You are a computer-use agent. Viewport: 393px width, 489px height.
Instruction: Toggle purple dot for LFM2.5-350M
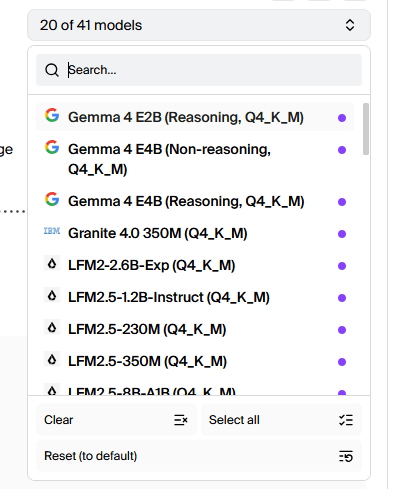[x=342, y=362]
